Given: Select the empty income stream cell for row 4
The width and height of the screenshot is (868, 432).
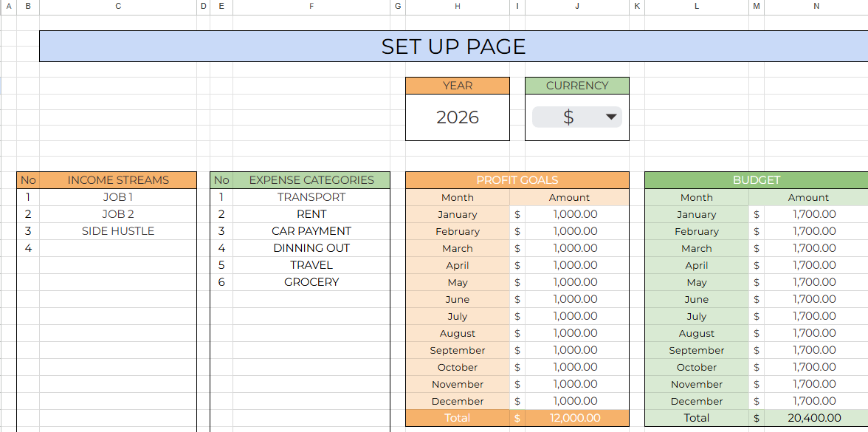Looking at the screenshot, I should (118, 248).
